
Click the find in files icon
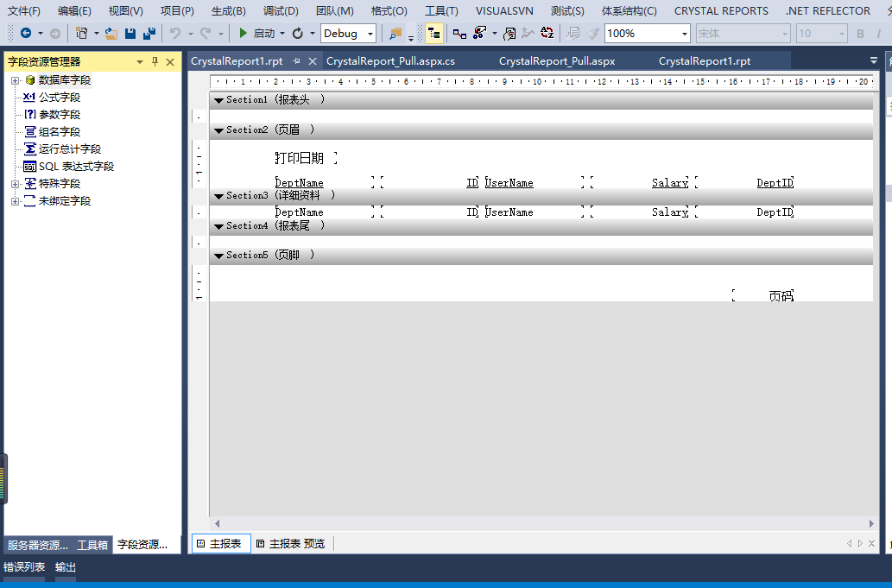(x=395, y=34)
